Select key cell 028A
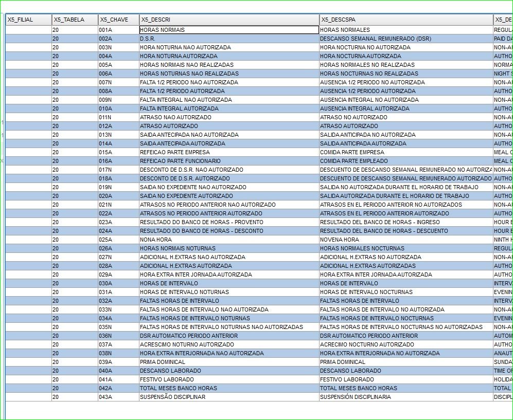513x420 pixels. point(119,266)
